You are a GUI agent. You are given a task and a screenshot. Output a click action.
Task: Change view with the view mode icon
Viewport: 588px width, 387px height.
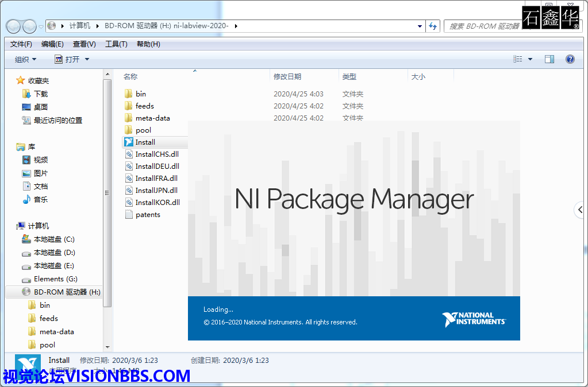pos(517,59)
